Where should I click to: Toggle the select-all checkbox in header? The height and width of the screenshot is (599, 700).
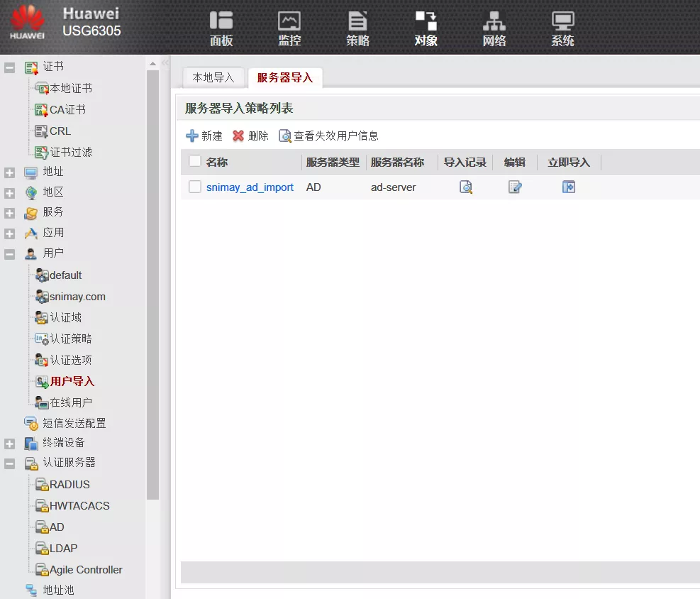pyautogui.click(x=195, y=161)
